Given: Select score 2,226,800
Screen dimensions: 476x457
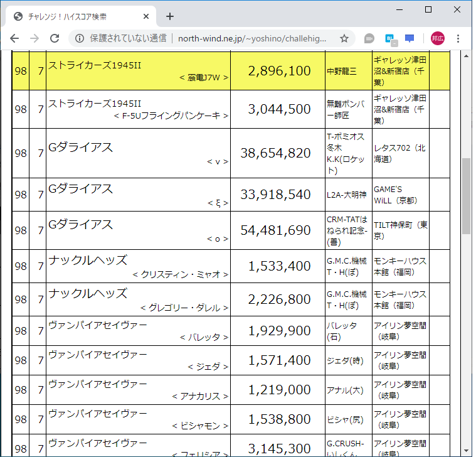Looking at the screenshot, I should coord(279,299).
